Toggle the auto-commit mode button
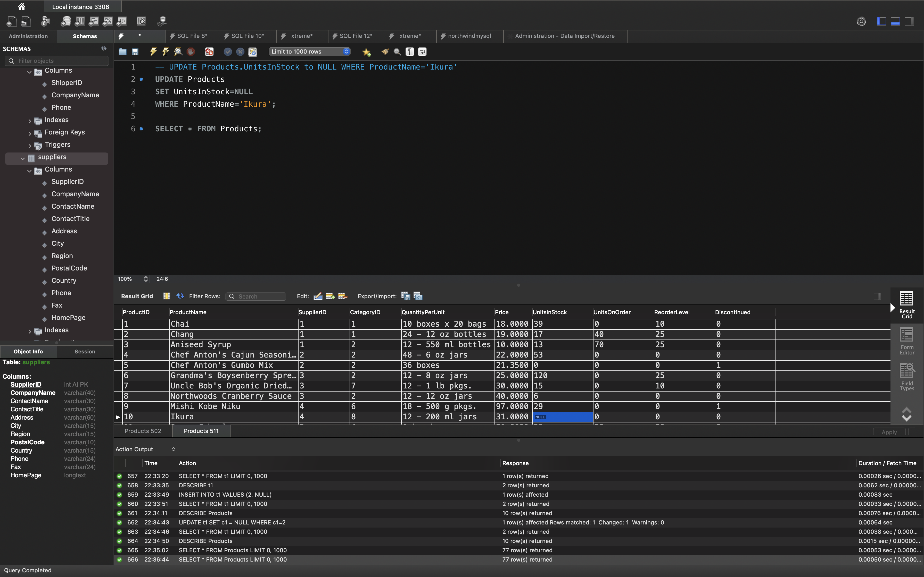Screen dimensions: 924x577 coord(253,52)
